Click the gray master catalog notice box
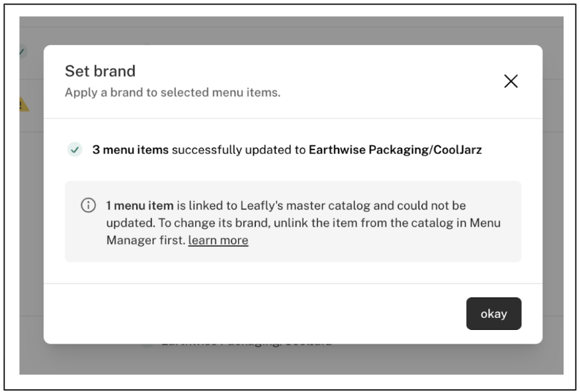The image size is (580, 392). point(293,221)
